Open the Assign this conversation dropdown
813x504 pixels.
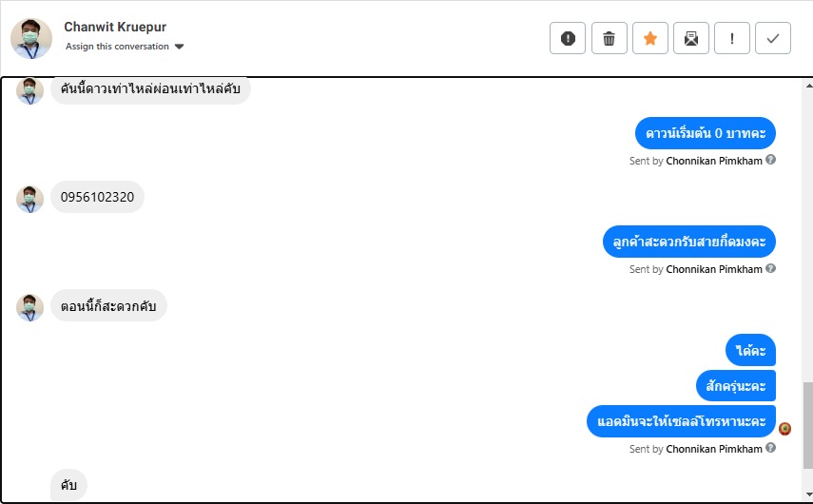117,47
